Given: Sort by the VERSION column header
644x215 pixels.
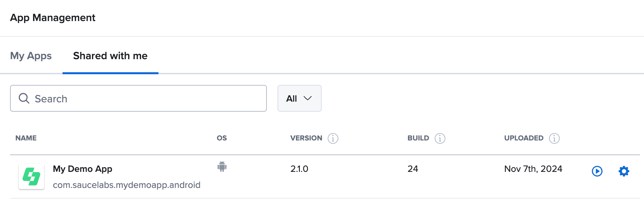Looking at the screenshot, I should 306,138.
